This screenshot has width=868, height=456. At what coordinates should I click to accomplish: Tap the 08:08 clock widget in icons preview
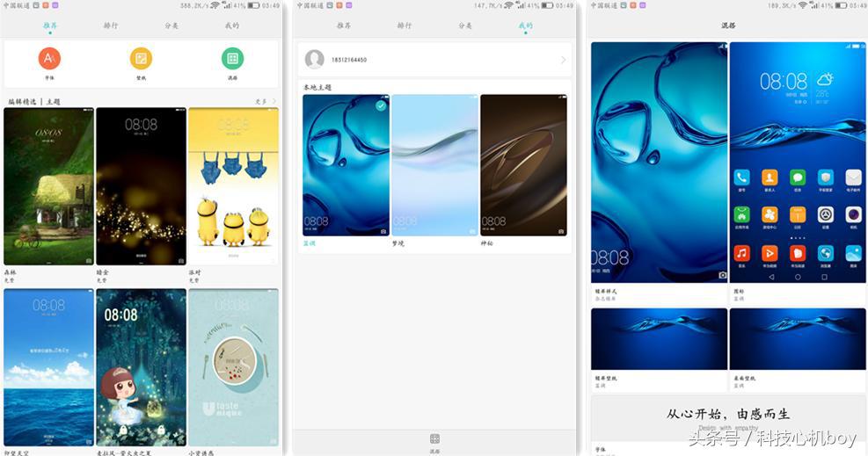tap(784, 83)
